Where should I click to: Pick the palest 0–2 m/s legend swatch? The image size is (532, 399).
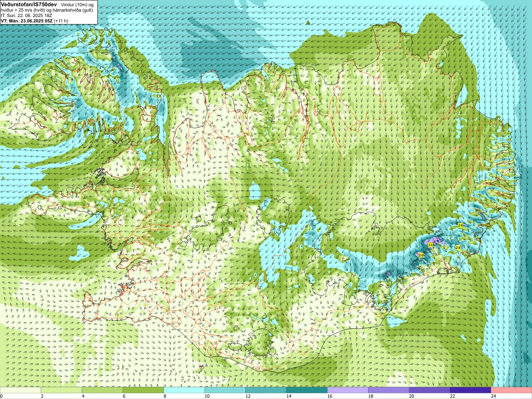point(20,390)
